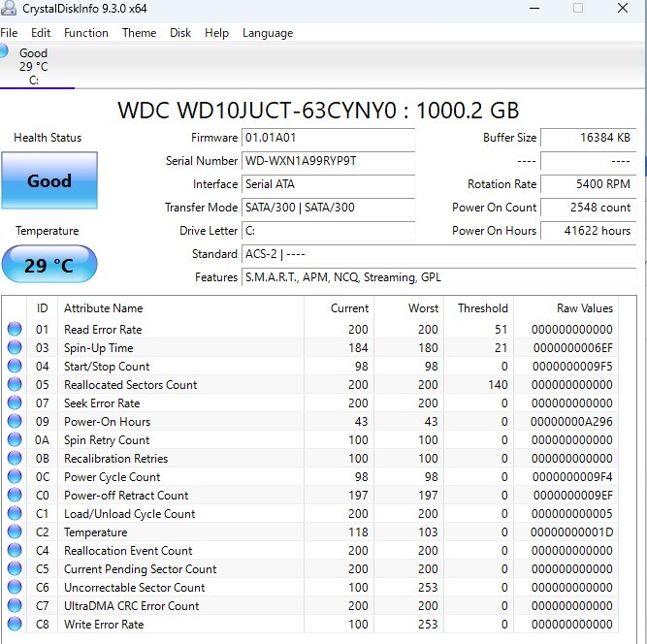Click the Serial Number field
Image resolution: width=647 pixels, height=644 pixels.
coord(328,161)
